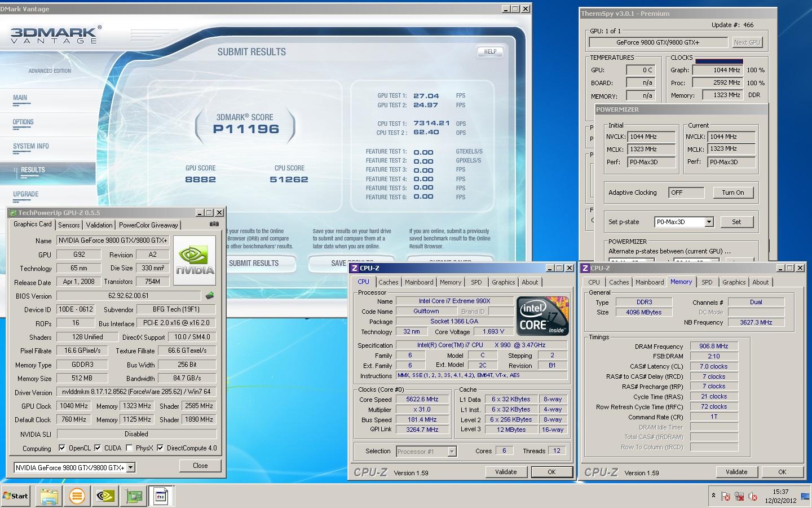Open the green graphics card taskbar icon
Image resolution: width=812 pixels, height=508 pixels.
click(134, 496)
